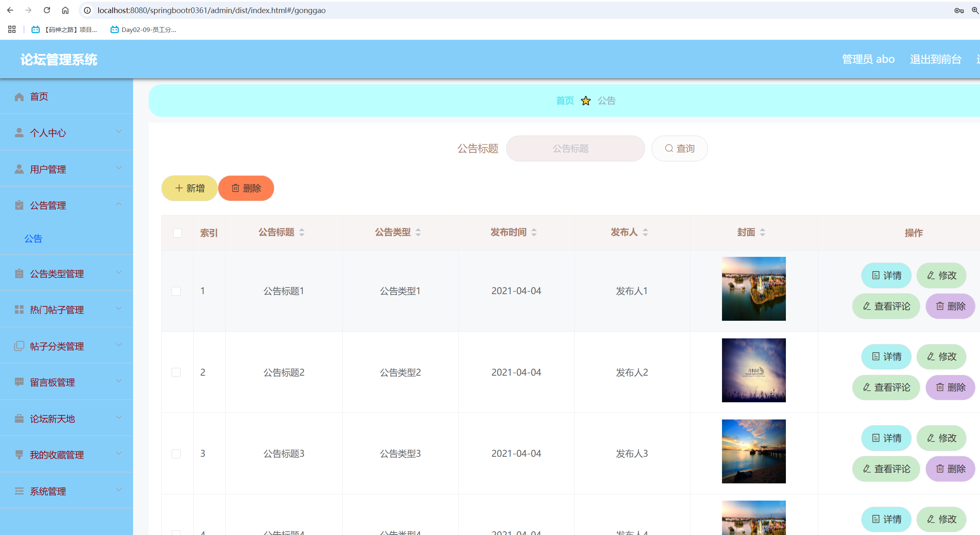Click the star icon in breadcrumb
This screenshot has height=535, width=980.
click(x=586, y=100)
